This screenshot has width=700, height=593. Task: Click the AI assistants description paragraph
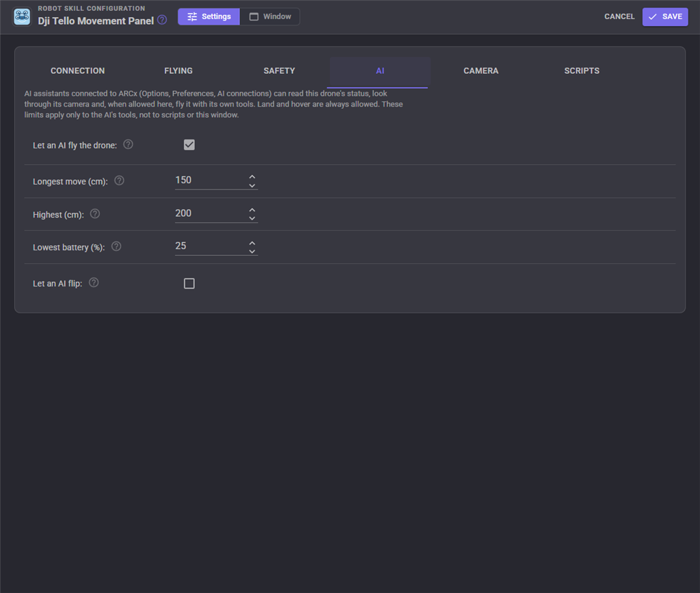[x=213, y=104]
